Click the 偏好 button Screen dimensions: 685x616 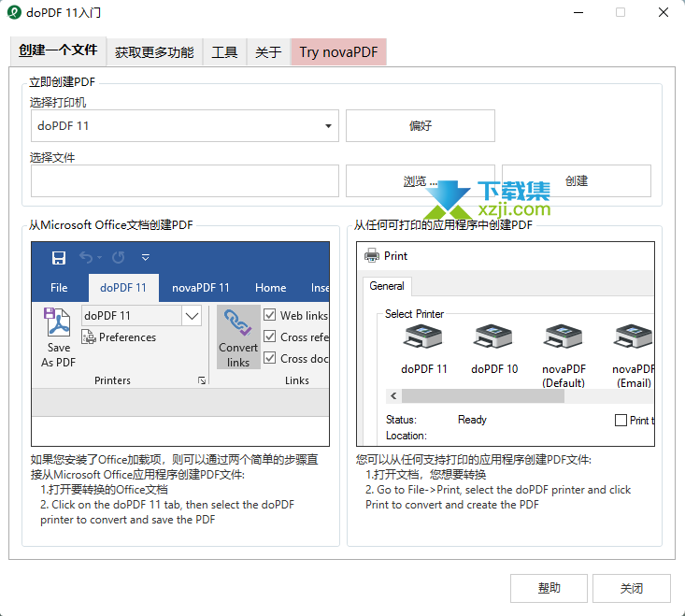(x=421, y=126)
